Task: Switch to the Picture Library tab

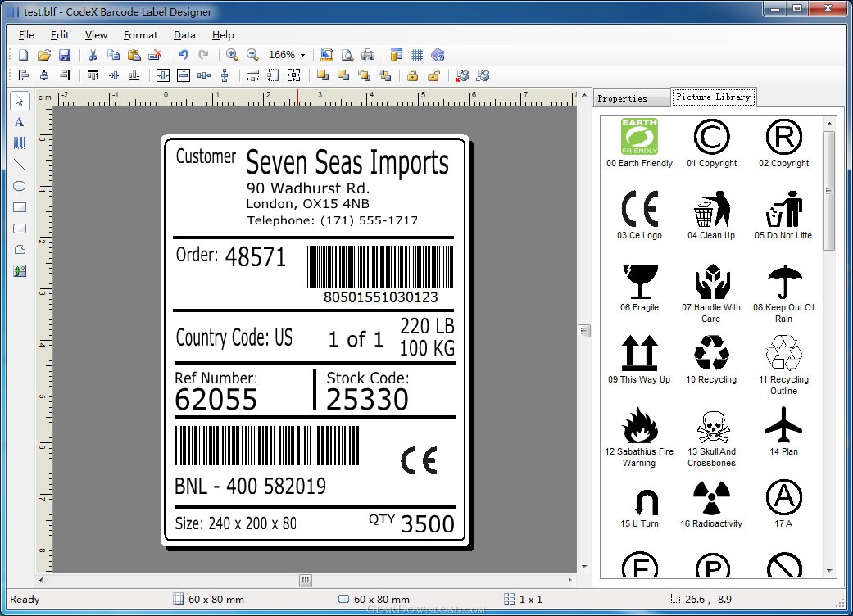Action: 713,97
